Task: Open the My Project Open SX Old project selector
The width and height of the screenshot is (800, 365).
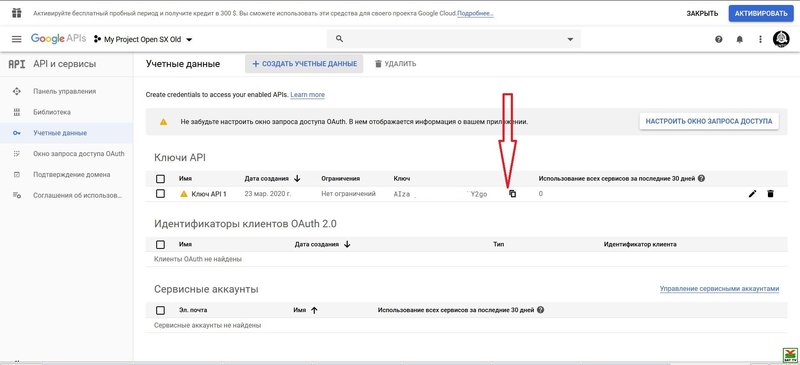Action: 143,39
